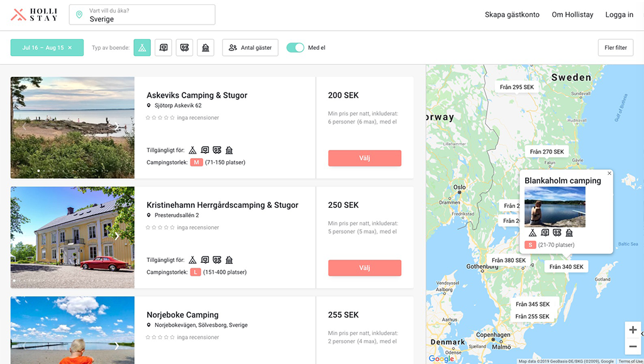Select the 'Från 270 SEK' map marker
The width and height of the screenshot is (644, 364).
547,152
